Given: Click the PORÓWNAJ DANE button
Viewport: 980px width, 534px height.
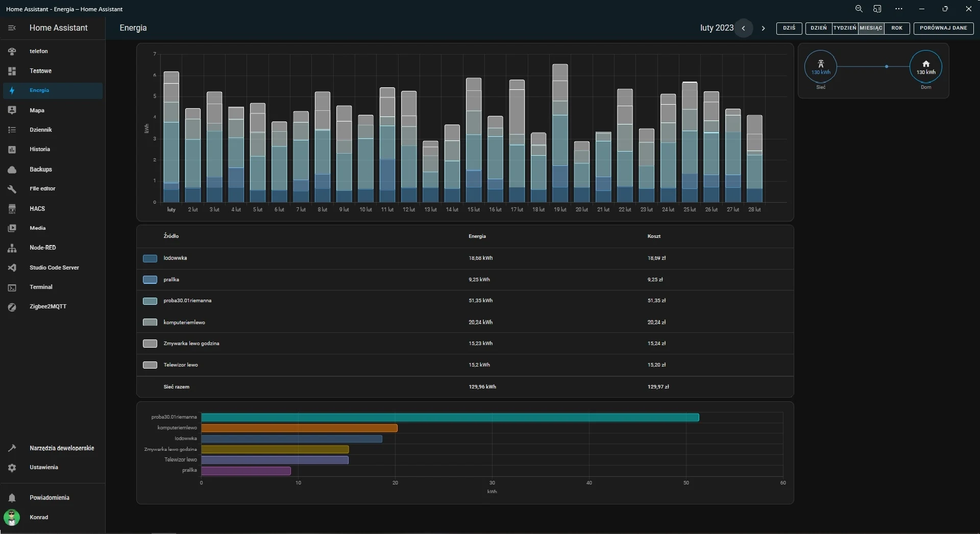Looking at the screenshot, I should [x=943, y=28].
